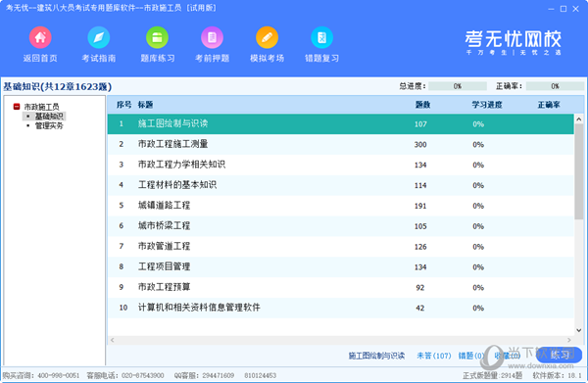Image resolution: width=588 pixels, height=383 pixels.
Task: Click the question count 92 cell
Action: click(x=420, y=287)
